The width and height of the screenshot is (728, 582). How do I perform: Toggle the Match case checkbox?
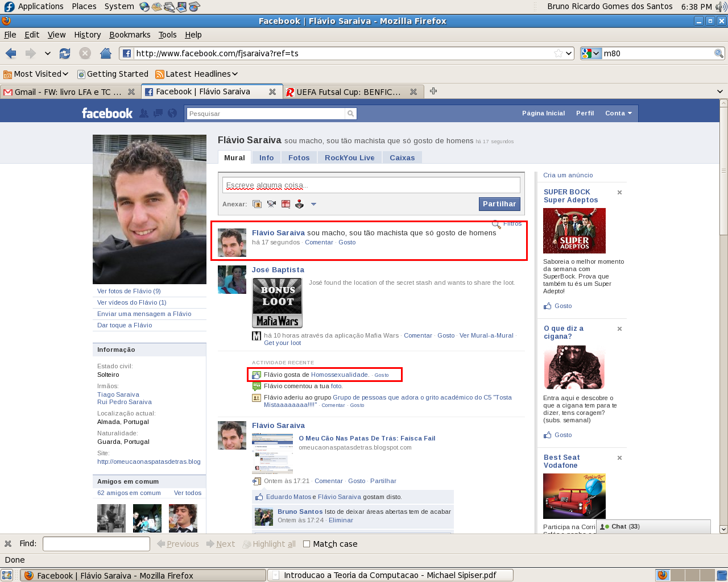(307, 544)
